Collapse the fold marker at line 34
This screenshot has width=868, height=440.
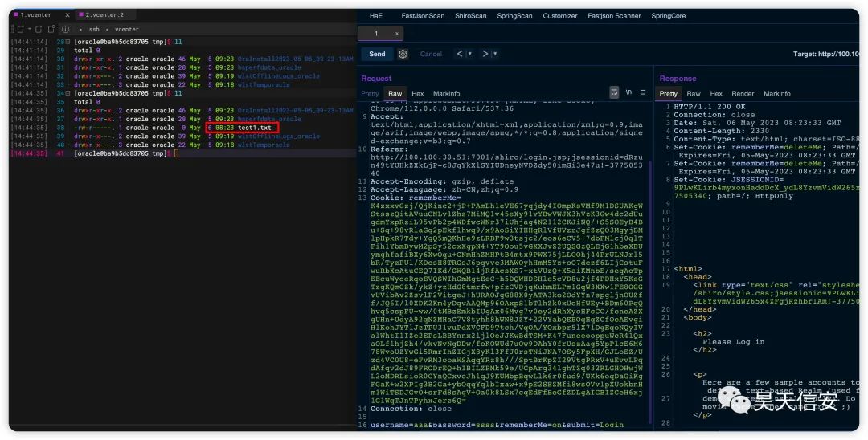(x=68, y=93)
